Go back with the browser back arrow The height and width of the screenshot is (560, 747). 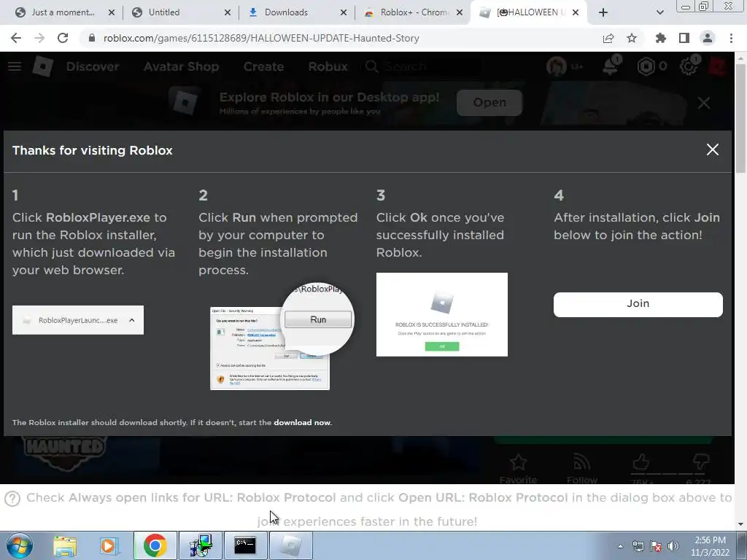[x=16, y=38]
